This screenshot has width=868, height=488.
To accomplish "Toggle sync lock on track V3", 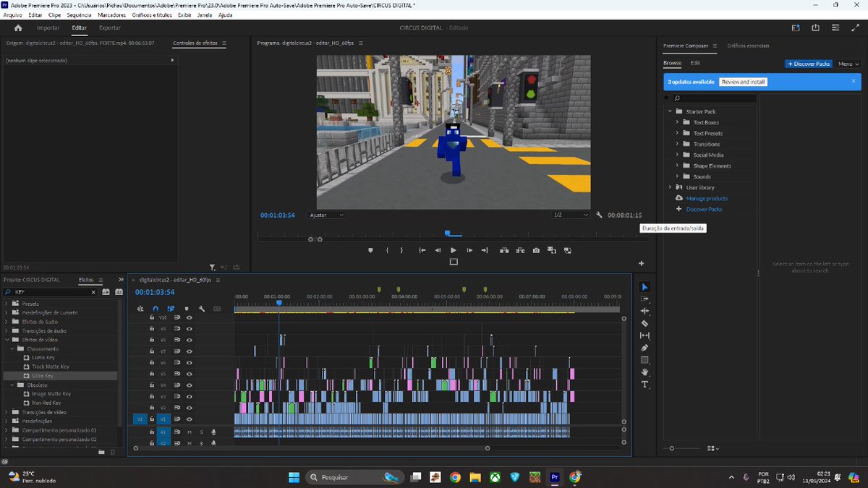I will tap(177, 396).
